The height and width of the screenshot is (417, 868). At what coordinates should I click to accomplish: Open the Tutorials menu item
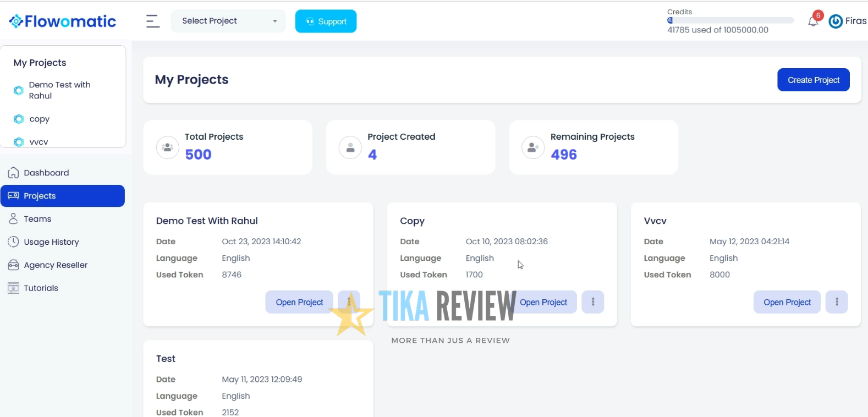coord(63,288)
